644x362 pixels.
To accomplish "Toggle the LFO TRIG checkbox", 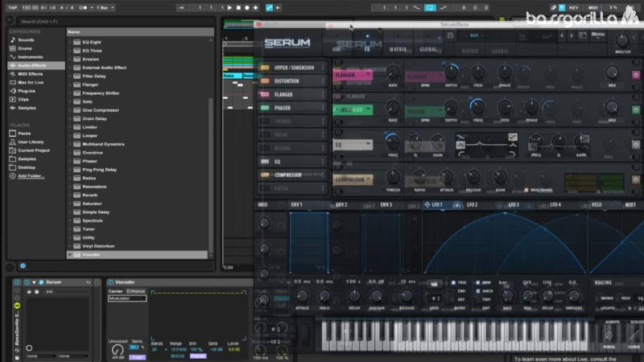I will click(x=453, y=283).
